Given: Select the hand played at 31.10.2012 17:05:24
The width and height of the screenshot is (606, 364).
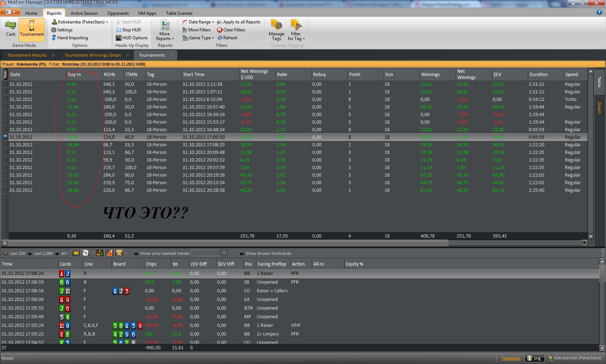Looking at the screenshot, I should [299, 325].
